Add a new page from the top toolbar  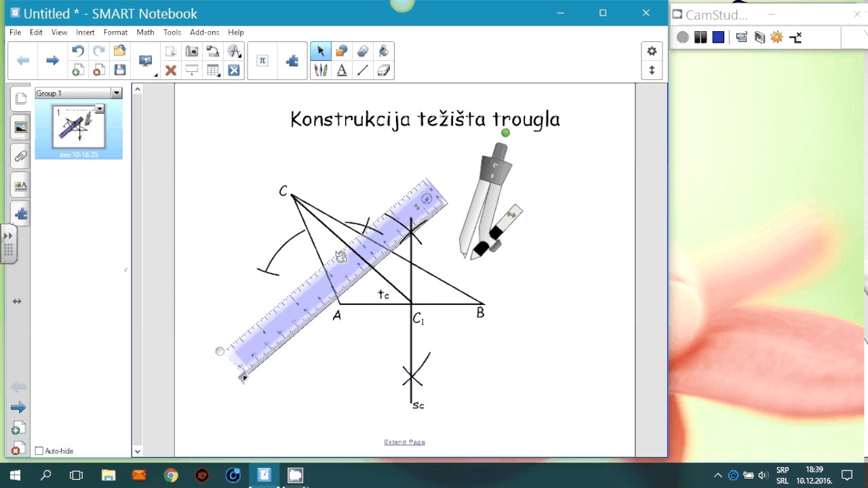click(x=78, y=70)
